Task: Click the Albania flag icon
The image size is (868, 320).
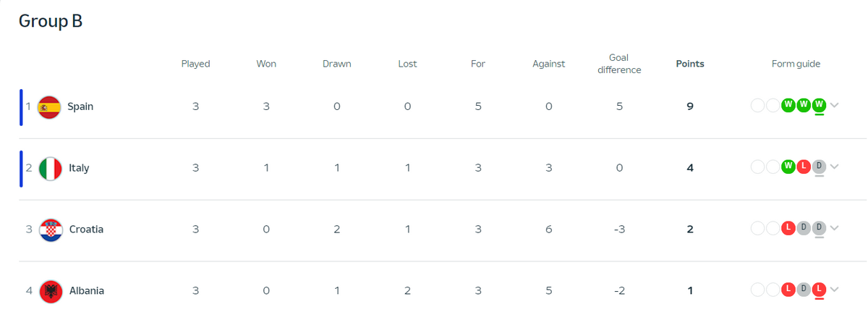Action: click(x=51, y=291)
